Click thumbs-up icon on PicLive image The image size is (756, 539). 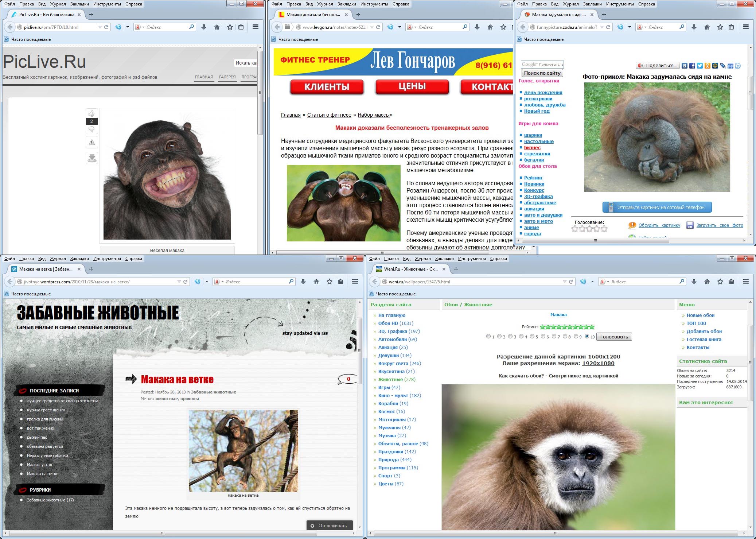tap(91, 113)
